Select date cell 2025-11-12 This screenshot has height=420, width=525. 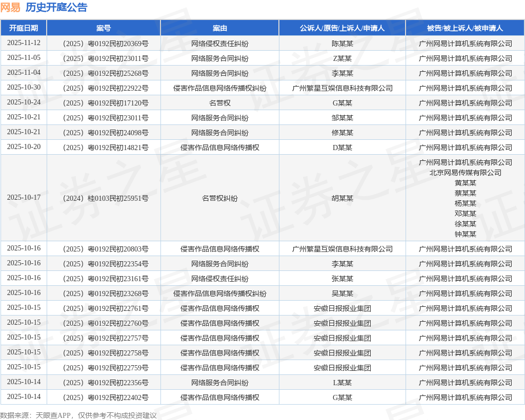24,43
